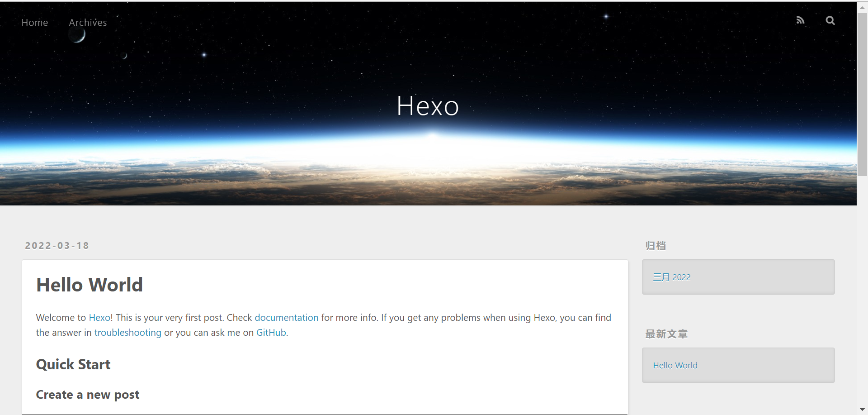Open the 三月 2022 archive link
Image resolution: width=868 pixels, height=415 pixels.
coord(671,277)
